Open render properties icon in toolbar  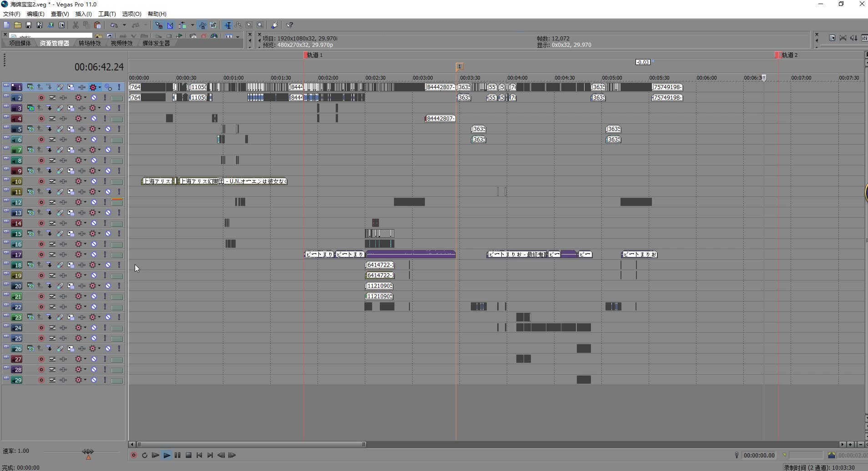point(61,25)
